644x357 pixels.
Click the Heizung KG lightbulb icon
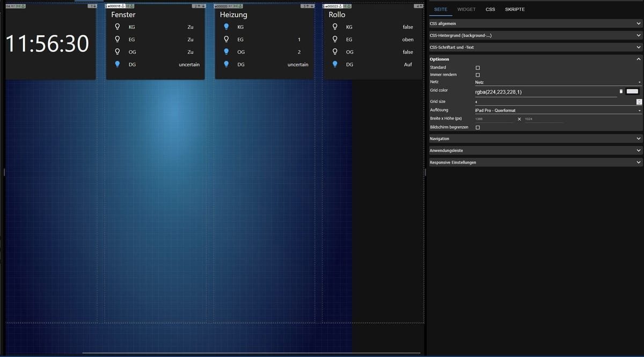pos(226,27)
